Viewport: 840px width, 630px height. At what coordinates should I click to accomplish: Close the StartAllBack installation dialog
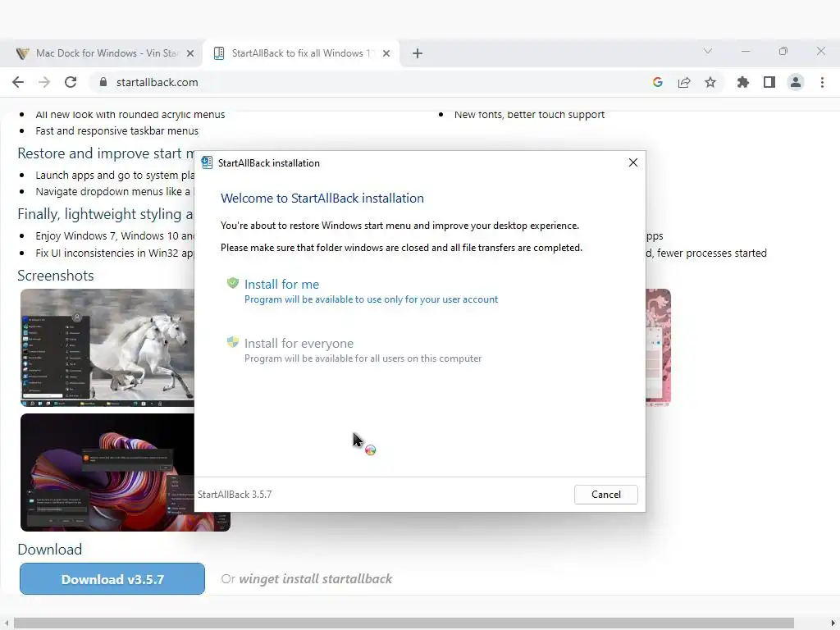633,162
